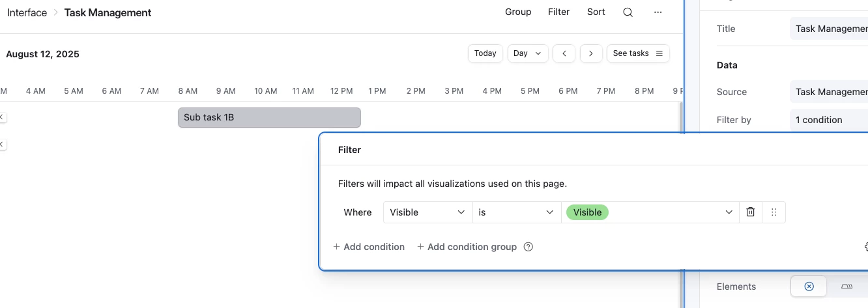Select the stacked elements option in Elements toggle
The height and width of the screenshot is (308, 868).
tap(846, 287)
